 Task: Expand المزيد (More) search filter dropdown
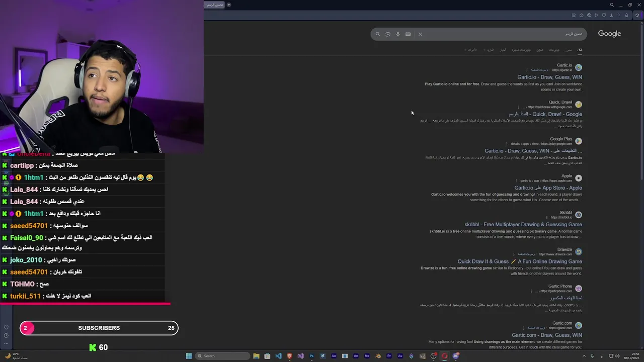pos(489,50)
